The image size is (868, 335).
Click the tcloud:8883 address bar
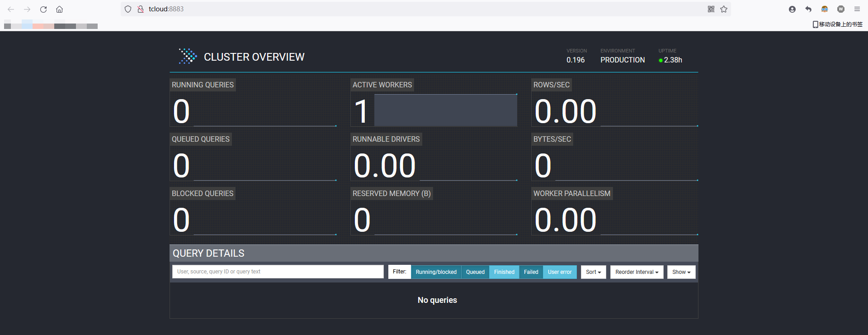tap(425, 9)
